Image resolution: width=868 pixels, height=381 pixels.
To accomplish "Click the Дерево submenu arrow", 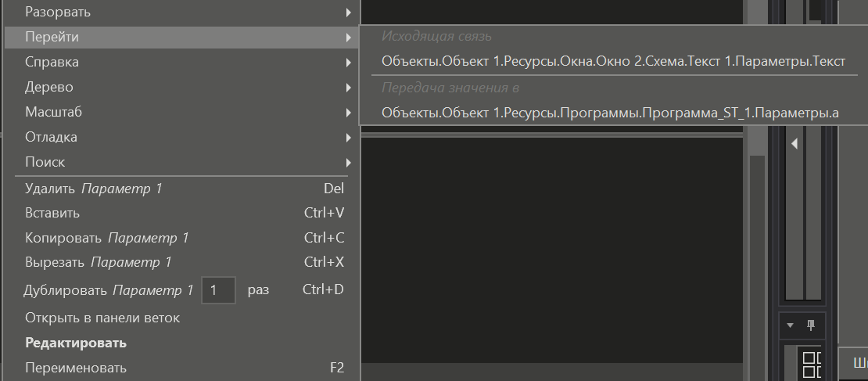I will [x=348, y=88].
